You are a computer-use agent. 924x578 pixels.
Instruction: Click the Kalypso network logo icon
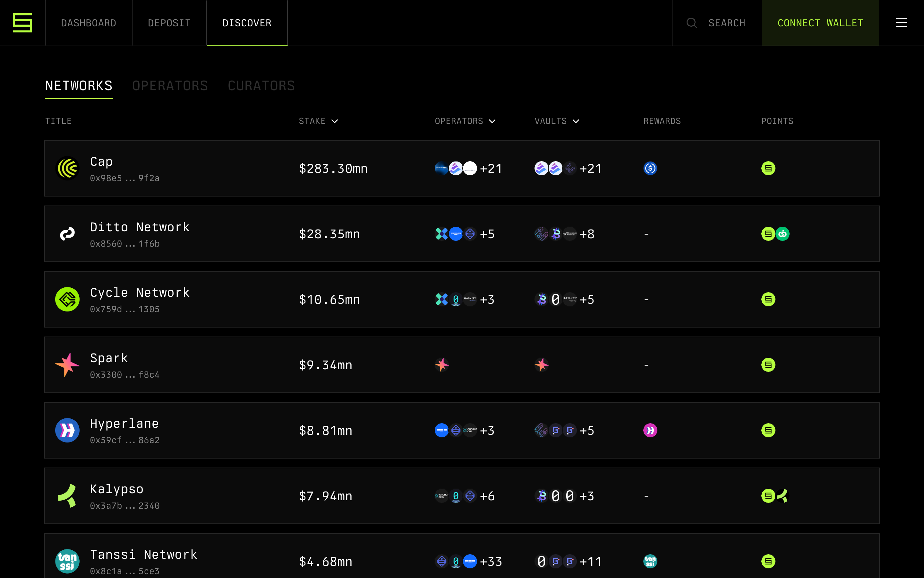(x=67, y=496)
